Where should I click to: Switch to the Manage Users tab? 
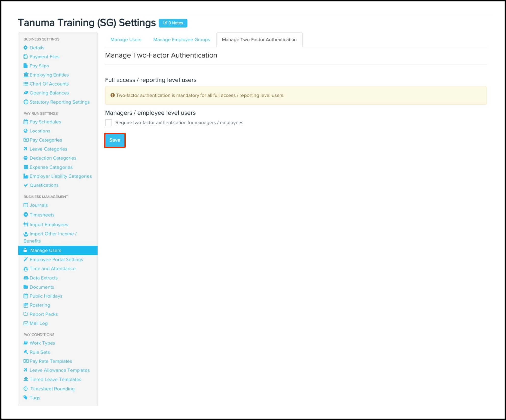pyautogui.click(x=126, y=40)
